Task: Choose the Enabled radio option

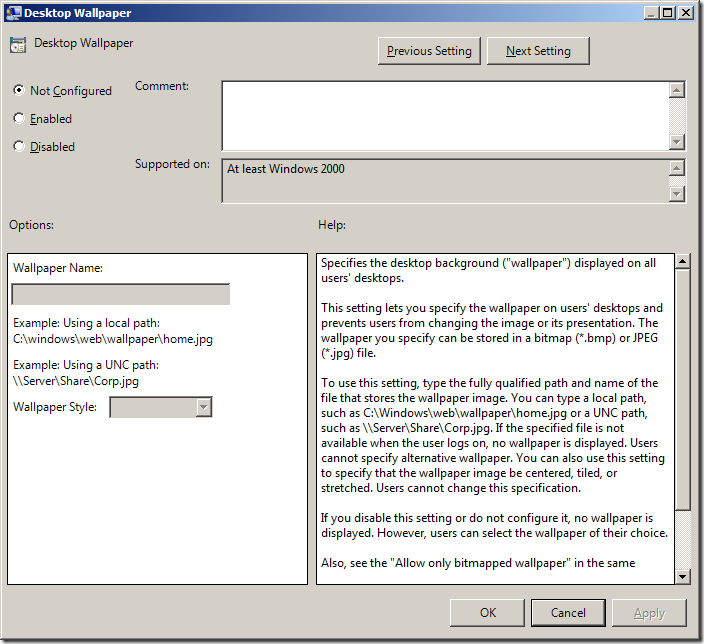Action: [x=19, y=118]
